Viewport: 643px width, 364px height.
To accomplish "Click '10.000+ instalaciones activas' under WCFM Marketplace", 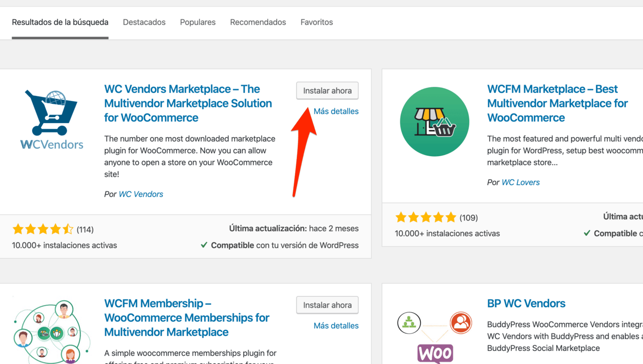I will (x=447, y=233).
